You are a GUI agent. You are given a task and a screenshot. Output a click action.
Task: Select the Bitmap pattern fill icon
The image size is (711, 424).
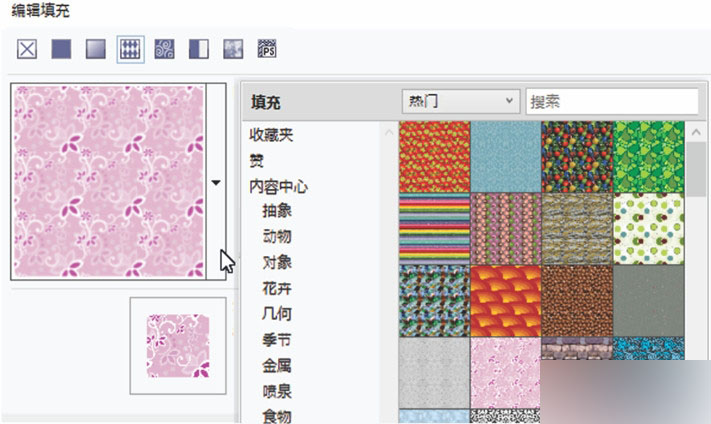(164, 49)
